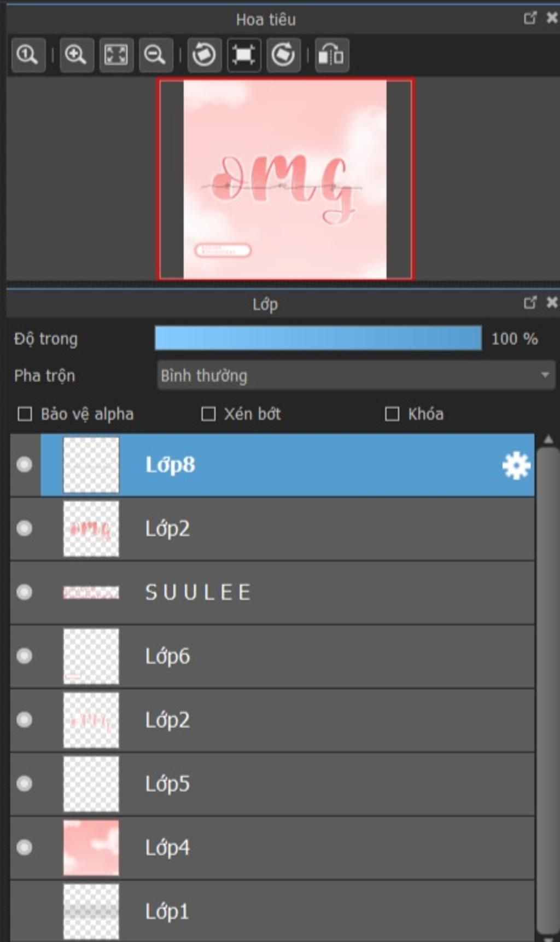
Task: Click the navigator canvas preview
Action: [285, 179]
